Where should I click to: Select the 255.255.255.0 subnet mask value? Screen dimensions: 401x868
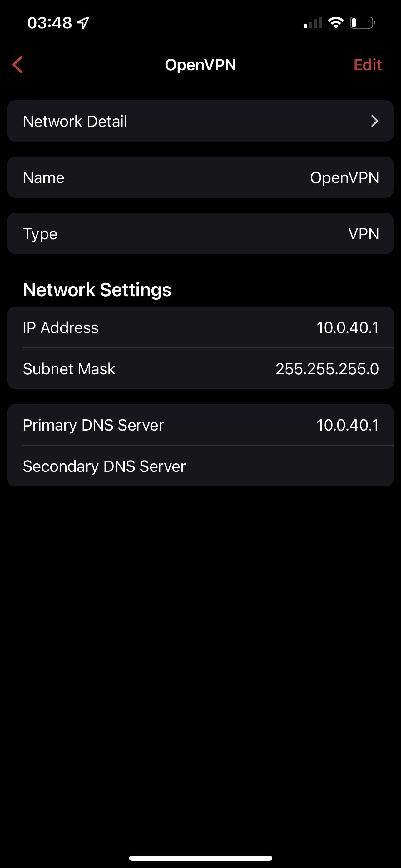tap(327, 369)
